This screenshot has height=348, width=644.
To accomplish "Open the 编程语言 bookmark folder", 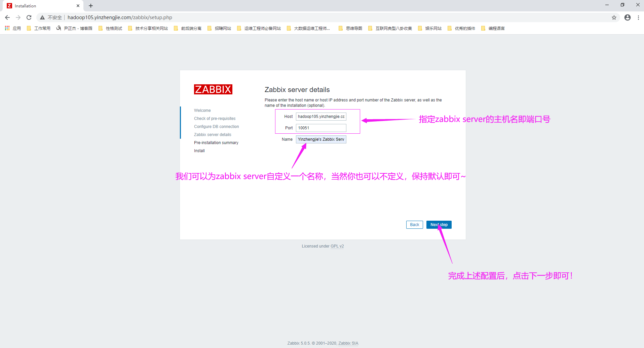I will [493, 28].
